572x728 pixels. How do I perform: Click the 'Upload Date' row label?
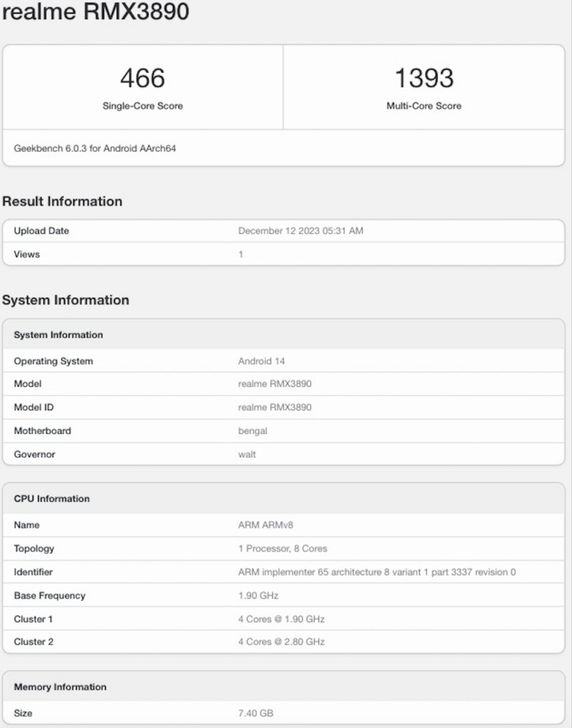point(41,231)
